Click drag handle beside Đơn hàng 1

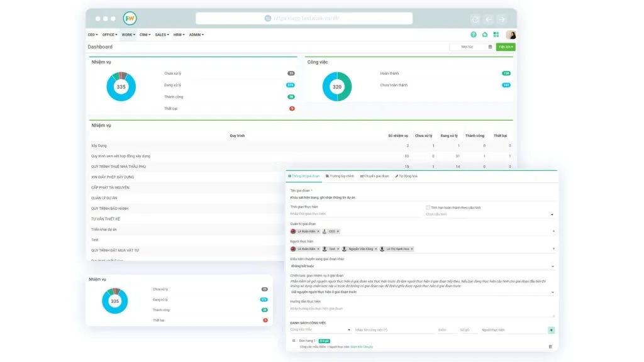pos(294,341)
